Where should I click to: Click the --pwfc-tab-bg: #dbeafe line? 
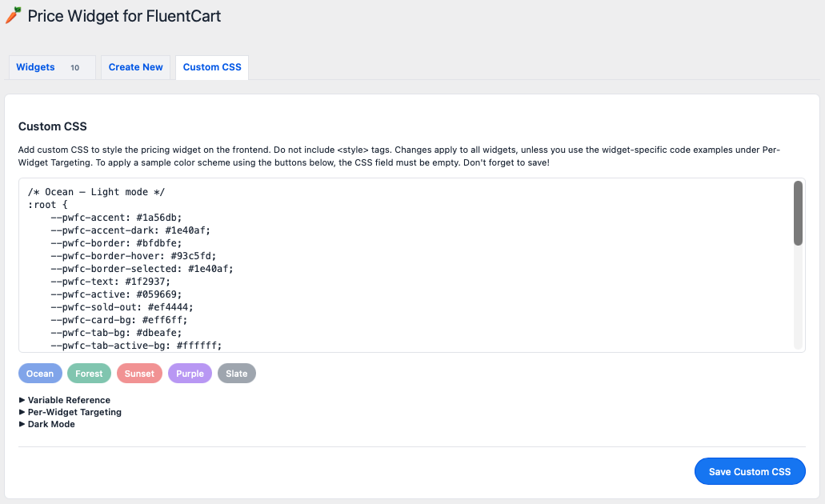point(116,333)
